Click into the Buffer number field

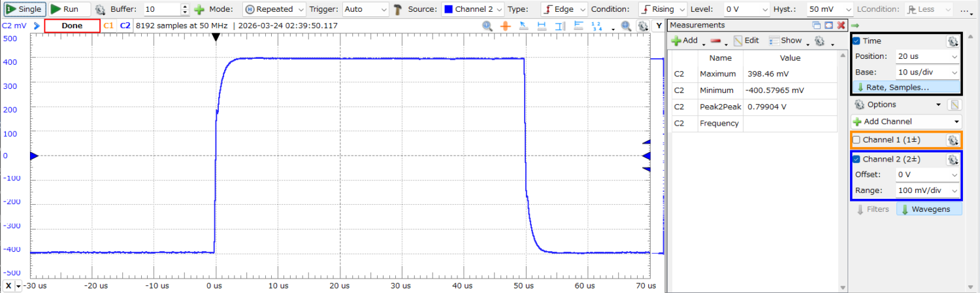(x=160, y=10)
